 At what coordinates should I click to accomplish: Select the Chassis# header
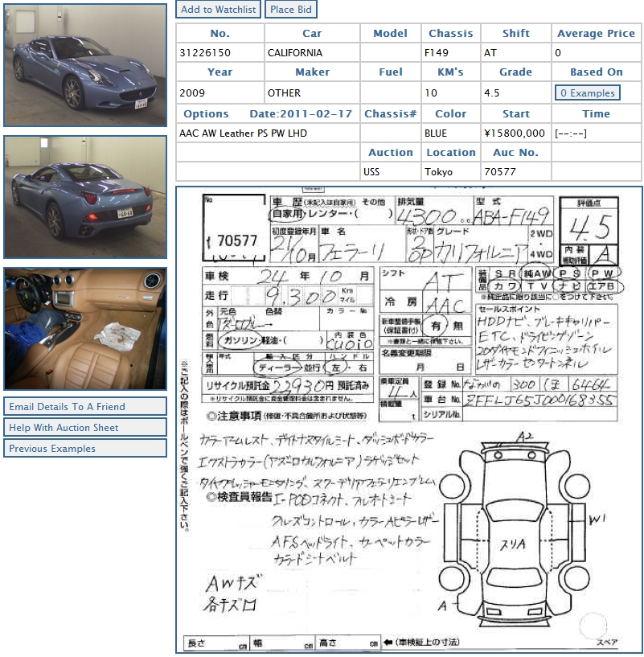[391, 114]
